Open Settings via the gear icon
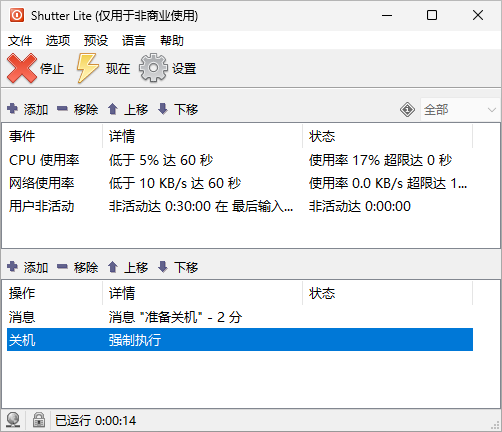The width and height of the screenshot is (502, 432). 153,68
